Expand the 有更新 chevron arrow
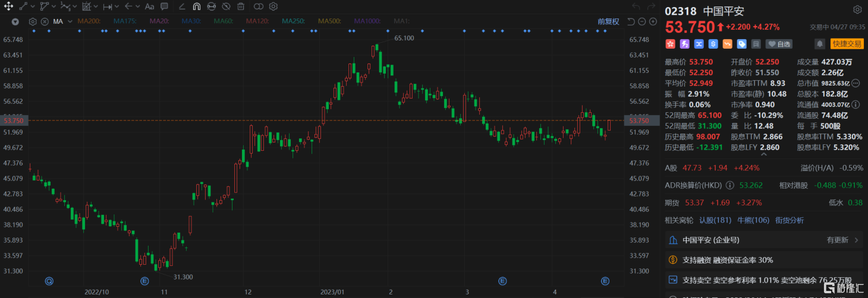Viewport: 868px width, 298px height. tap(857, 240)
